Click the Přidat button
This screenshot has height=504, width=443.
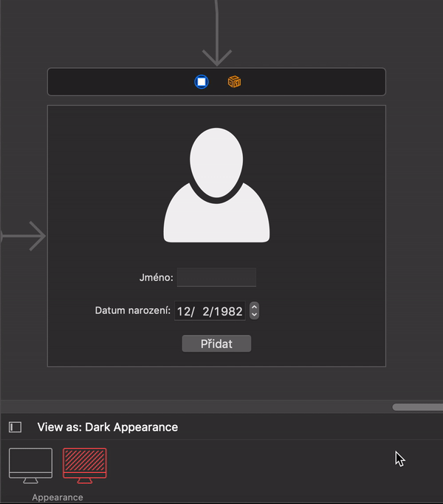216,344
